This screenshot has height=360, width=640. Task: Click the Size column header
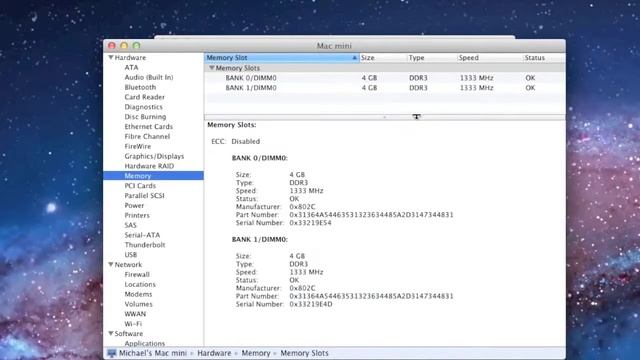tap(383, 58)
